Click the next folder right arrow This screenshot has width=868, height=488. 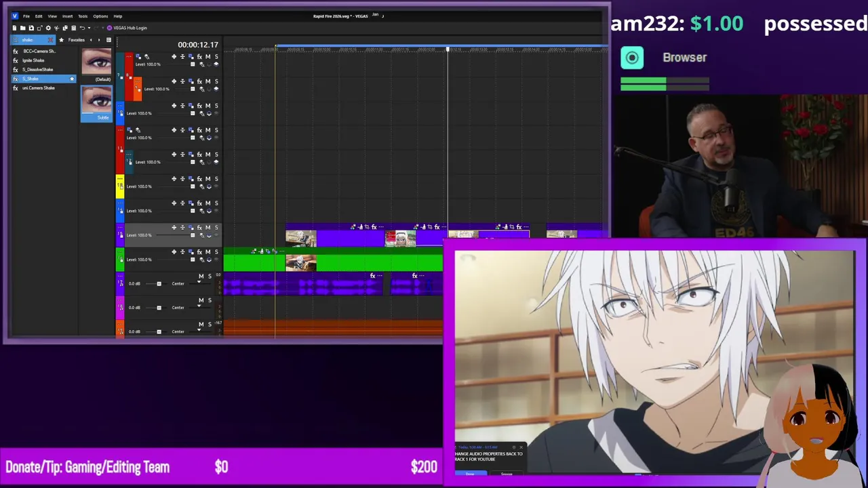[x=99, y=40]
